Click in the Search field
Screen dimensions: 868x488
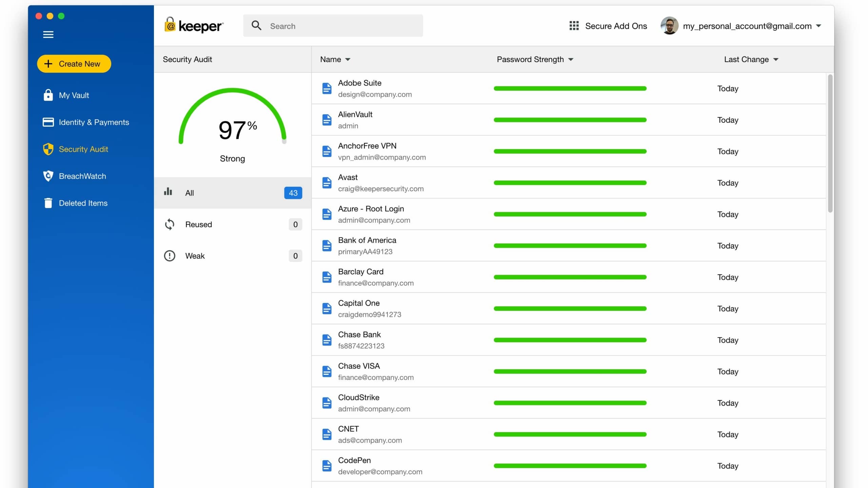pyautogui.click(x=333, y=26)
